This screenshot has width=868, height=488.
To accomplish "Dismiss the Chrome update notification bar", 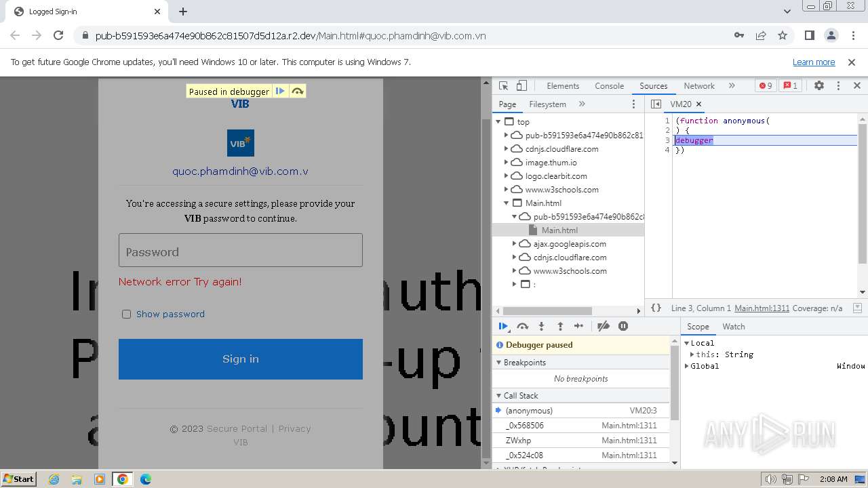I will pos(852,62).
